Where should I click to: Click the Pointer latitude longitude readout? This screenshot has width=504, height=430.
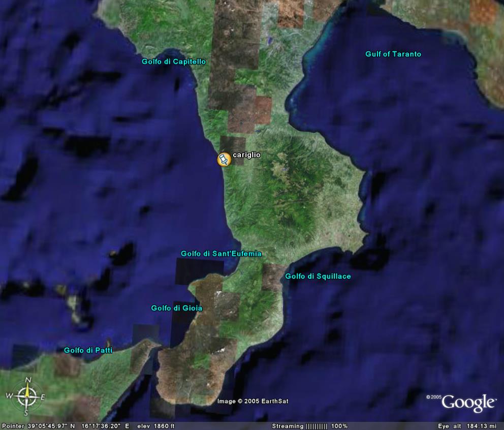pos(66,426)
